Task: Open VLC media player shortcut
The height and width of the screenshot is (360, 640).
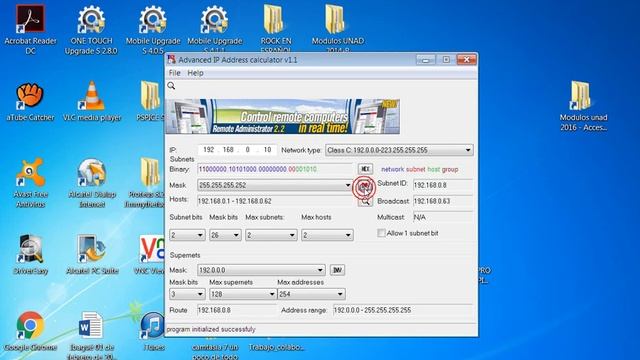Action: [x=92, y=101]
